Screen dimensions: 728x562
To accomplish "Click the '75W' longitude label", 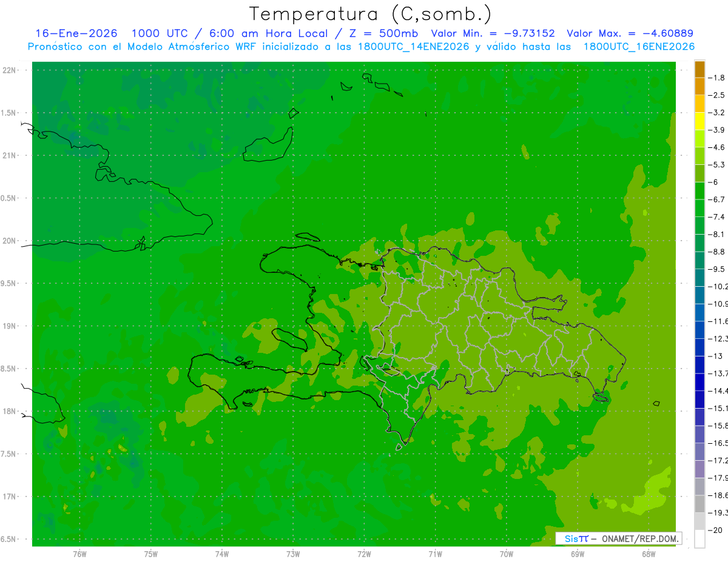I will click(150, 554).
